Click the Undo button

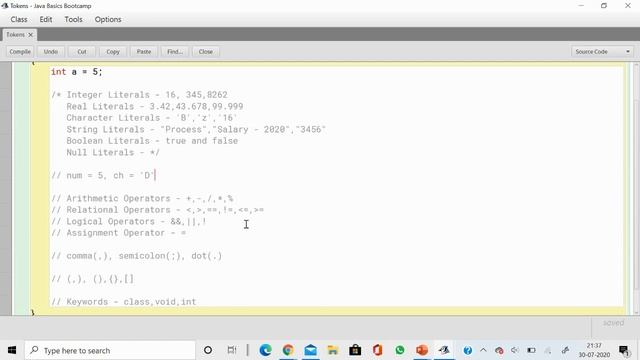pos(51,51)
